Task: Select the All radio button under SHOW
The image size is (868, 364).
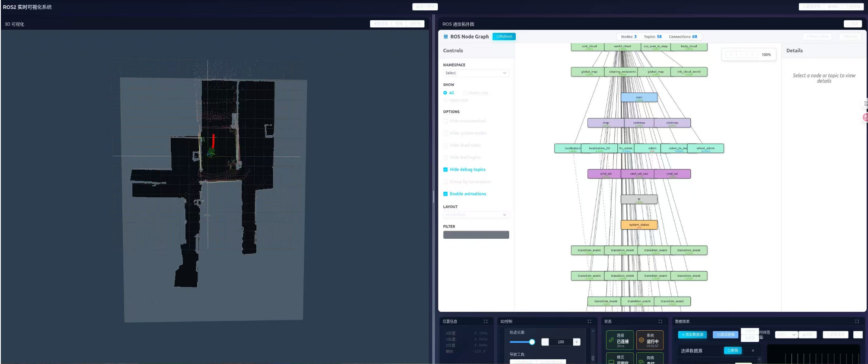Action: 445,93
